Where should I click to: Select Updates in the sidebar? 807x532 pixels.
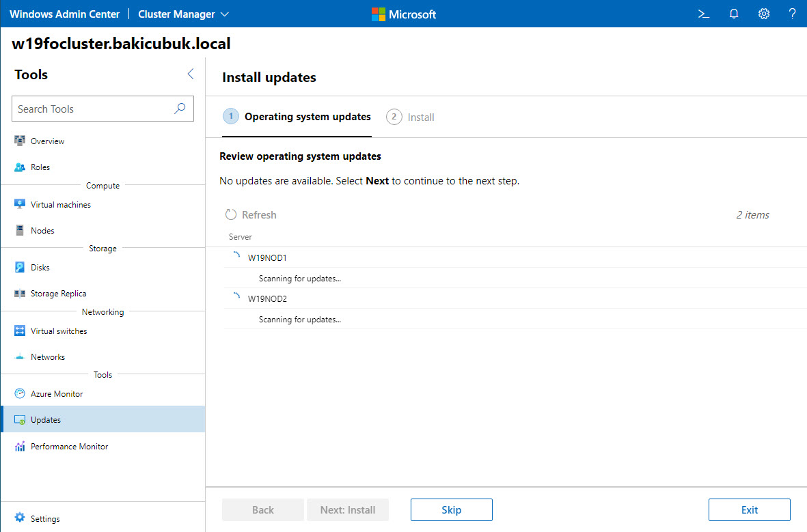(103, 420)
